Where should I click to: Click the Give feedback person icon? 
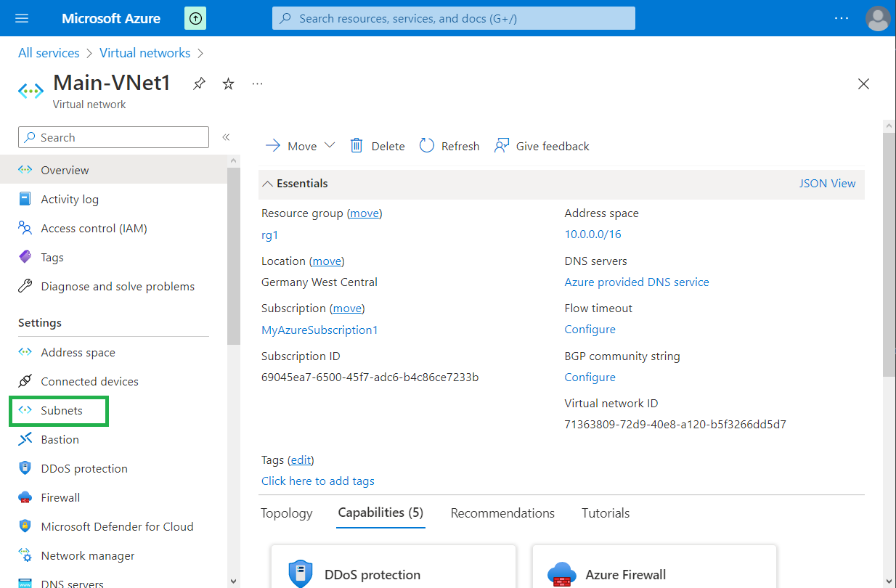(x=502, y=146)
